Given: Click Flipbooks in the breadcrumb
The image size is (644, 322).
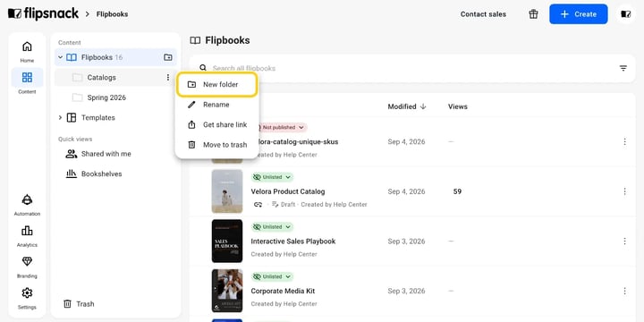Looking at the screenshot, I should coord(112,14).
